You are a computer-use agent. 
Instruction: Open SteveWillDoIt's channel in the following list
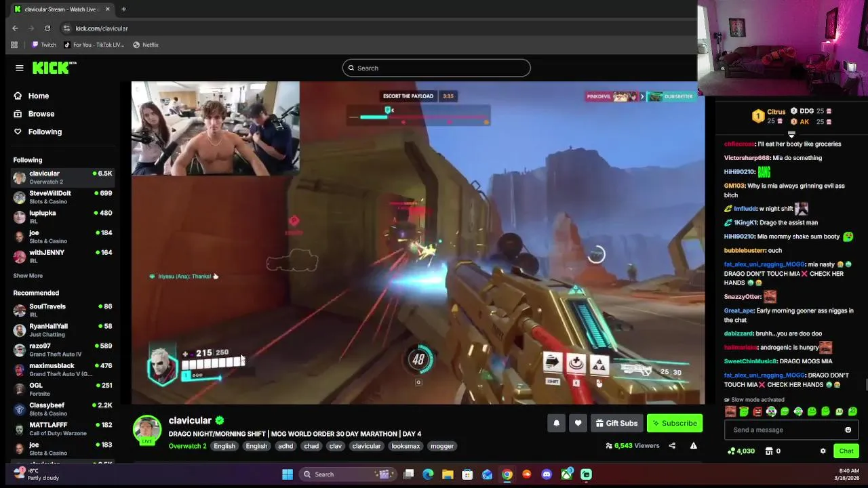tap(62, 197)
